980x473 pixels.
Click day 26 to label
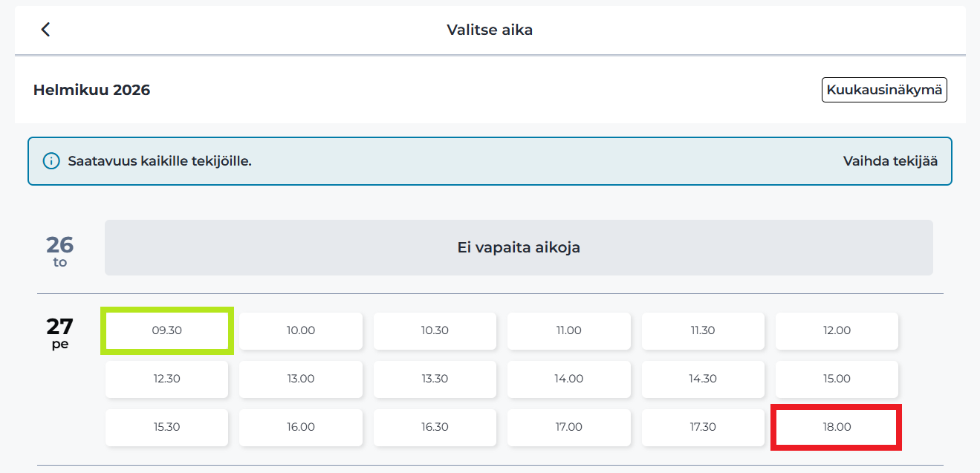point(61,247)
